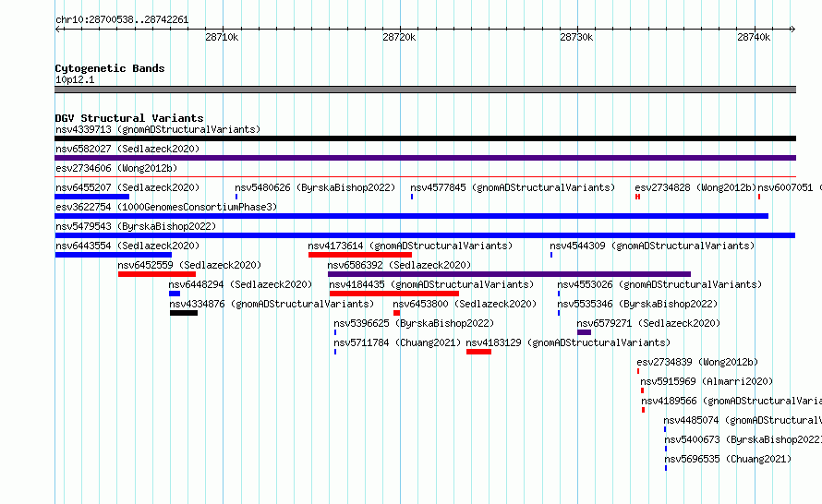
Task: Select the nsv5479543 full-width blue bar
Action: pos(425,235)
